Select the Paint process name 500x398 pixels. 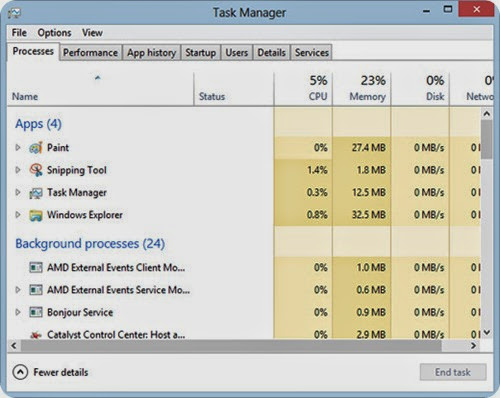58,147
